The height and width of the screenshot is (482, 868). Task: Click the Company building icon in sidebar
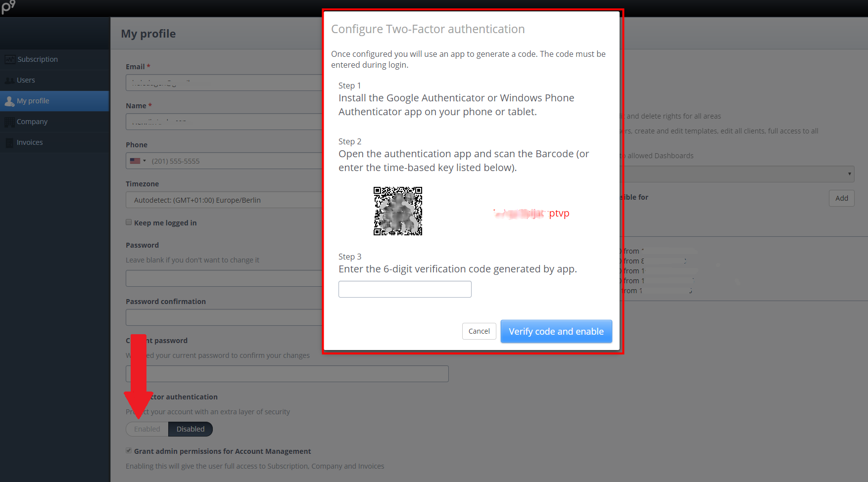click(9, 121)
